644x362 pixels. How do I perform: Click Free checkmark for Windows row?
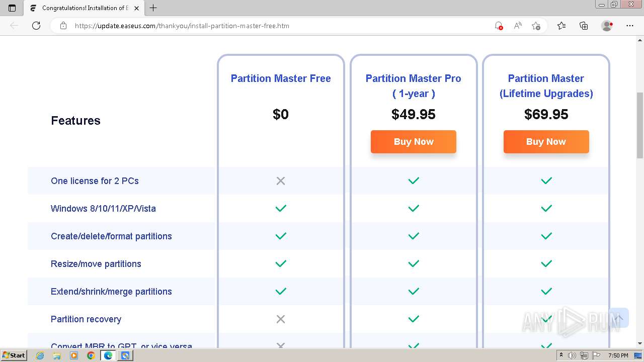pos(281,208)
